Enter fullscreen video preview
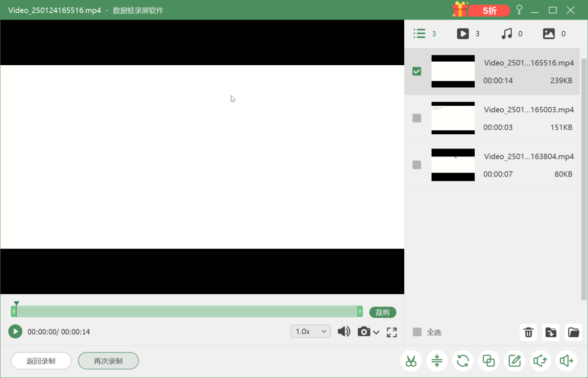 tap(392, 332)
